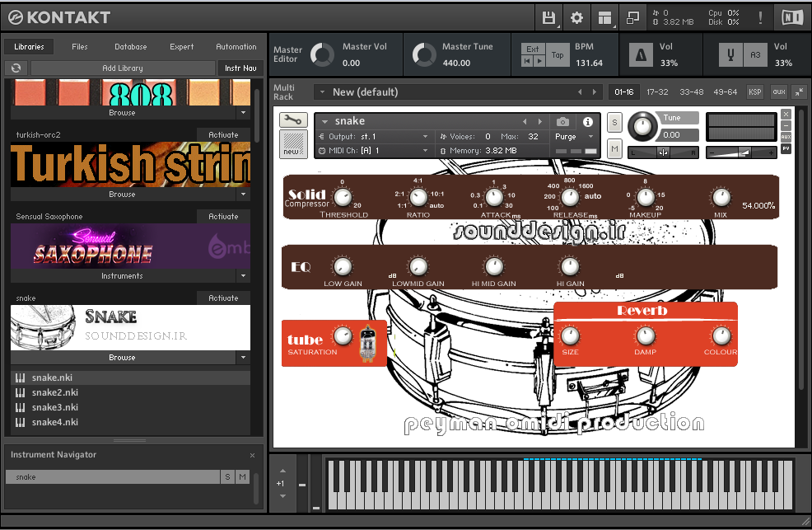Open Kontakt options gear icon
Screen dimensions: 812x530
[576, 17]
